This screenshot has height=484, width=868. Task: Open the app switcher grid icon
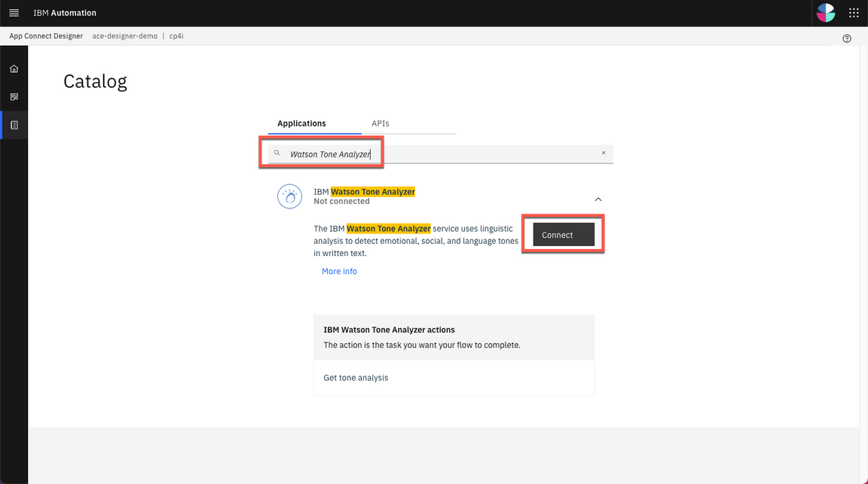(x=854, y=13)
